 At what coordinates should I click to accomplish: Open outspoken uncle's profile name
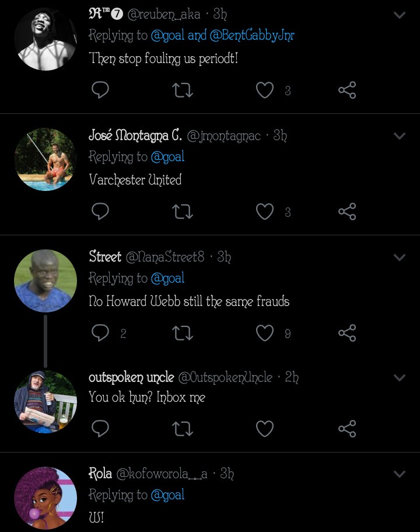click(131, 378)
